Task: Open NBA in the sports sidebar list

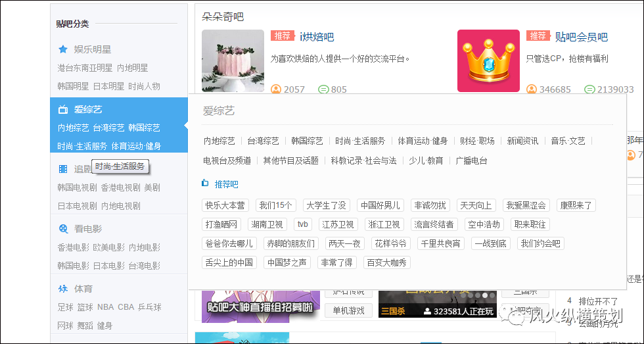Action: (x=105, y=307)
